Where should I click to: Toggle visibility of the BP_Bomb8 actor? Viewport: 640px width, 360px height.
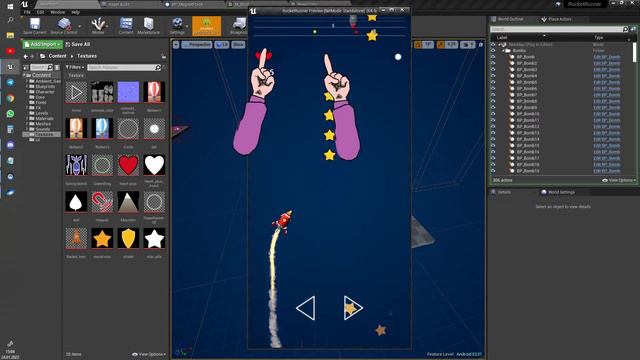coord(493,101)
